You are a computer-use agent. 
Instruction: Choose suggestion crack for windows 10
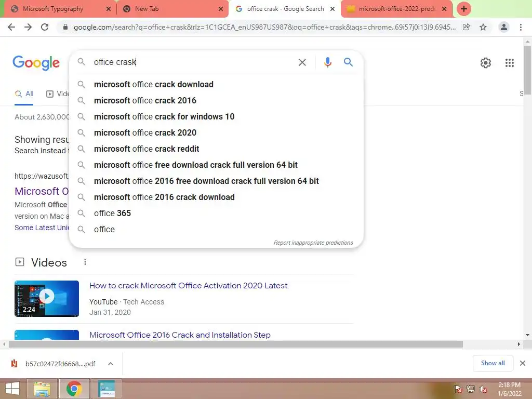216,116
